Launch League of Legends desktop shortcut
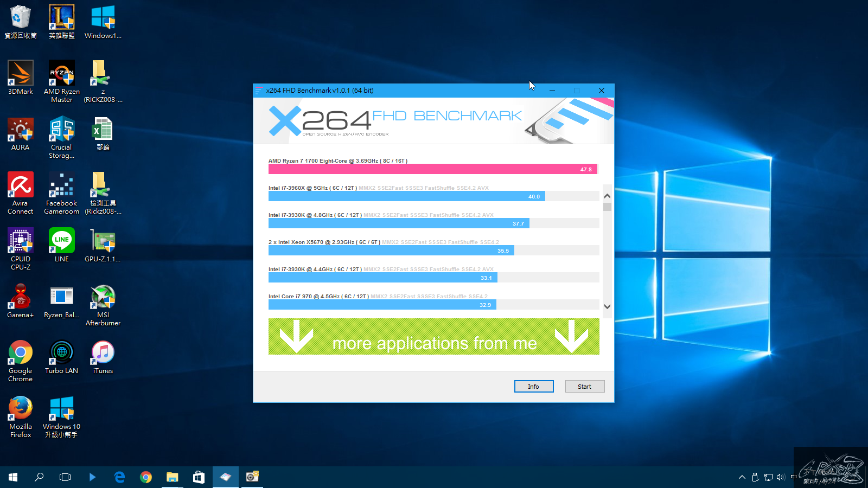Viewport: 868px width, 488px height. (x=62, y=22)
